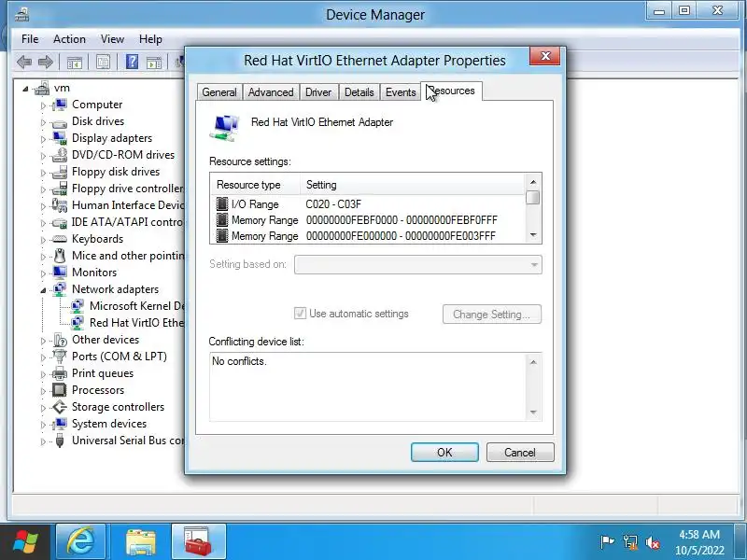Image resolution: width=747 pixels, height=560 pixels.
Task: Expand the Keyboards tree node
Action: tap(43, 240)
